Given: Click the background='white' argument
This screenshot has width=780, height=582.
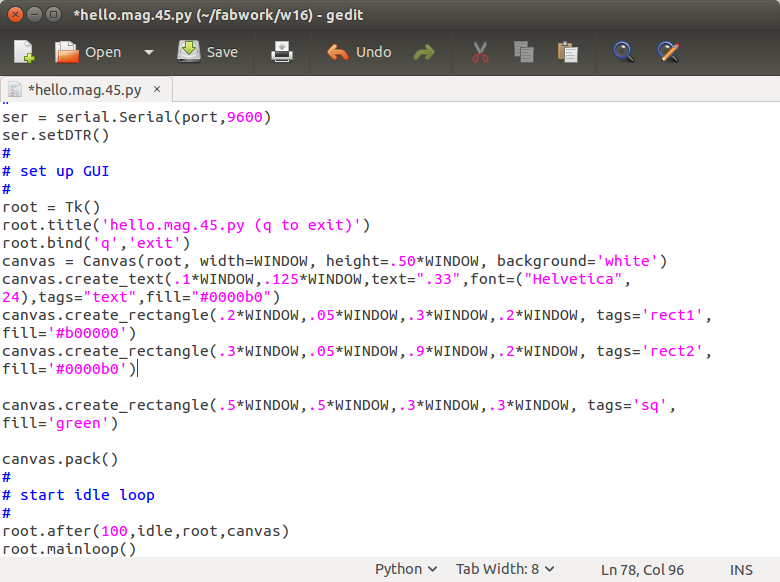Looking at the screenshot, I should pos(578,261).
